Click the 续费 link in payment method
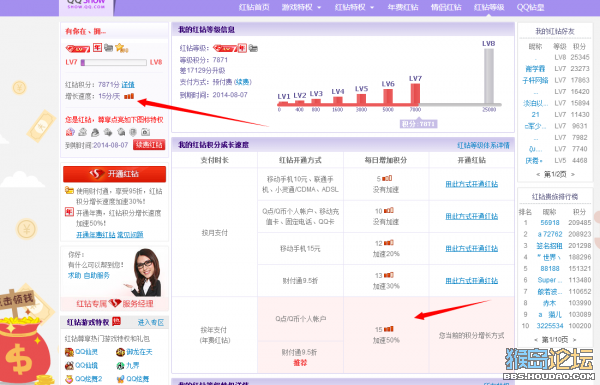This screenshot has height=385, width=600. click(x=242, y=82)
